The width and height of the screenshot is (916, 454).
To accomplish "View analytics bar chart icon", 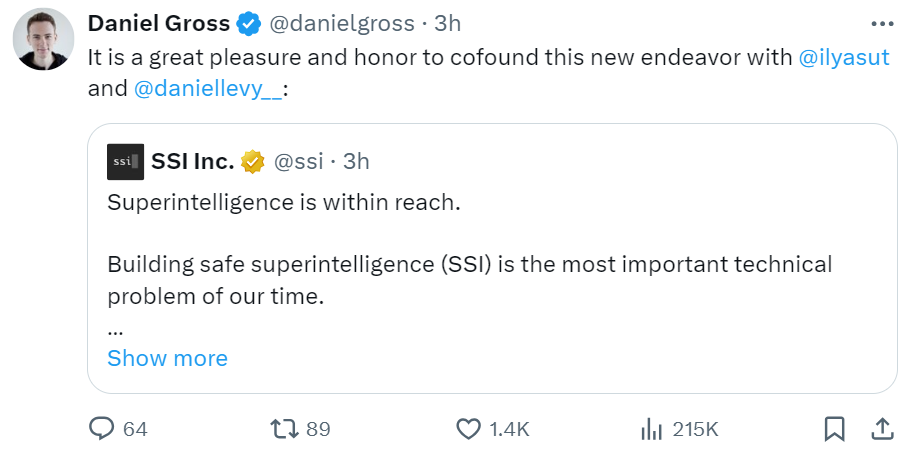I will tap(651, 429).
